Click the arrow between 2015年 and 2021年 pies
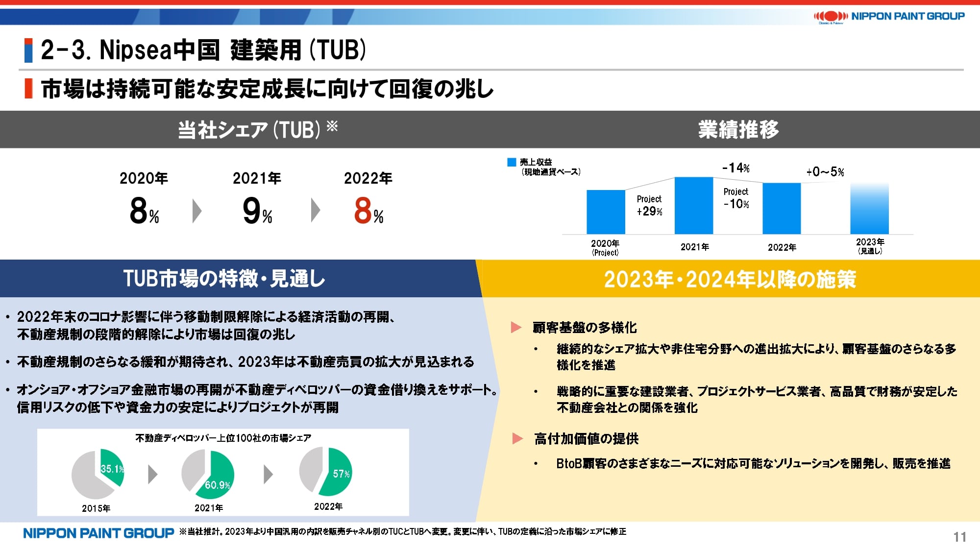The height and width of the screenshot is (551, 980). point(153,474)
